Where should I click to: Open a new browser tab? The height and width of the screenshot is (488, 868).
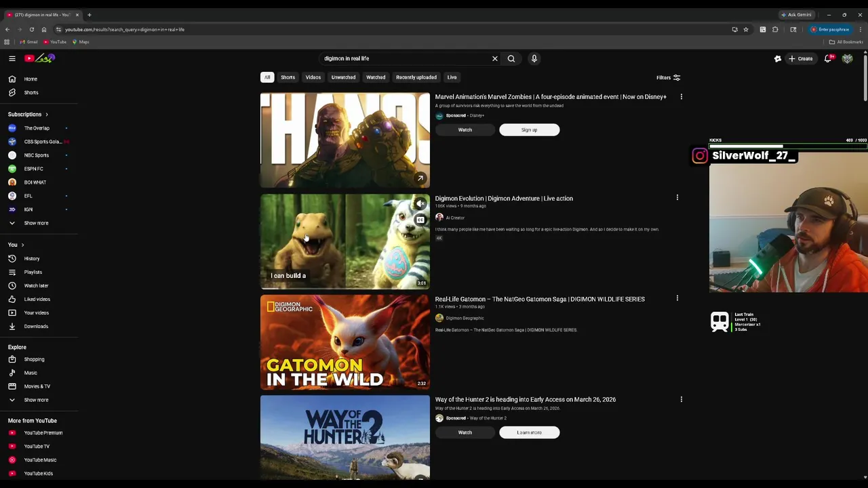click(89, 15)
